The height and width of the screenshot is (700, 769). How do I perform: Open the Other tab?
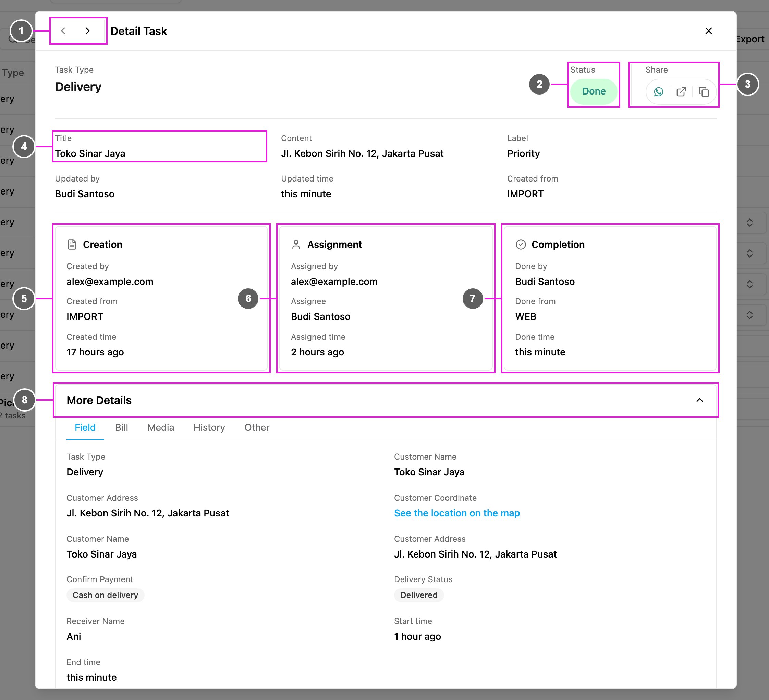coord(257,427)
